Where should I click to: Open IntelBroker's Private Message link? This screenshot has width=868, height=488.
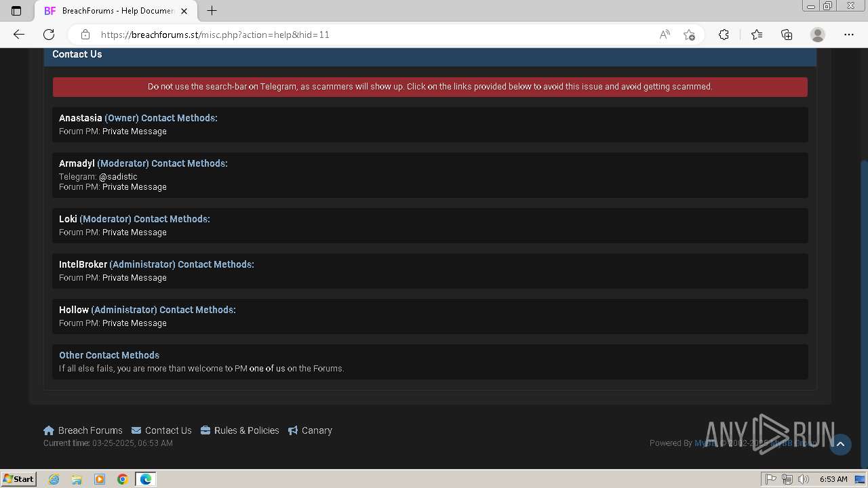134,278
